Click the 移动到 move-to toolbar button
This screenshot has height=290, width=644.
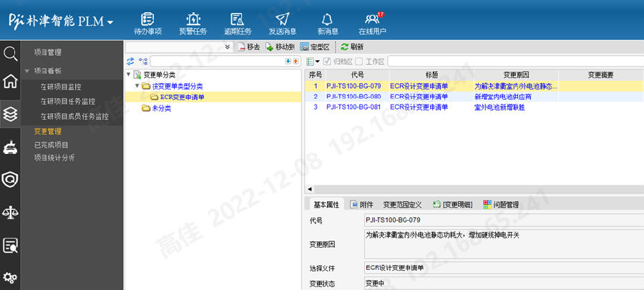[x=280, y=47]
